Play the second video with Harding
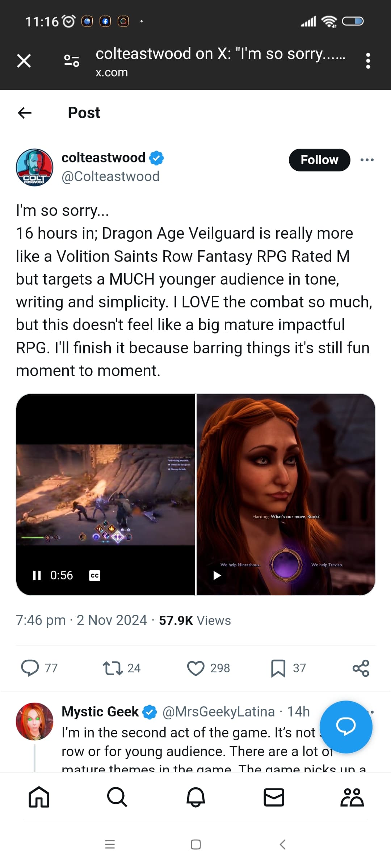391x868 pixels. [x=217, y=575]
